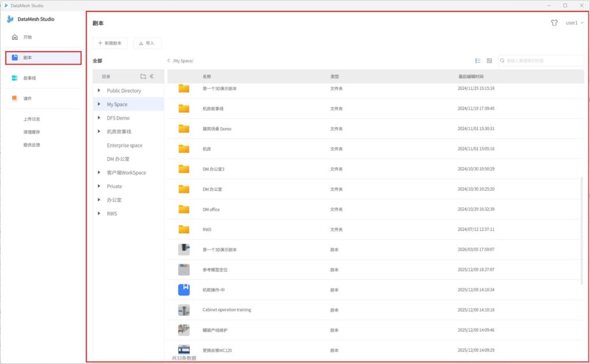Click 清理缓存 in the sidebar
Image resolution: width=590 pixels, height=364 pixels.
point(32,132)
